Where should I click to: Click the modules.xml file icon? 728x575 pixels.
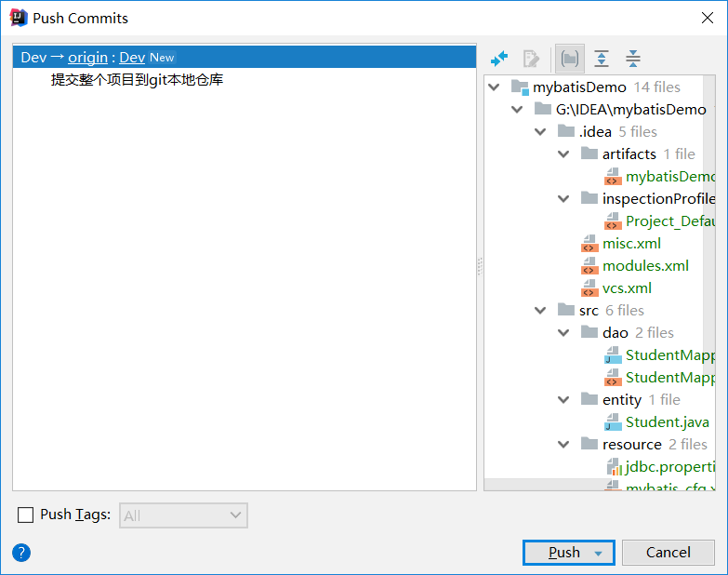pyautogui.click(x=589, y=266)
